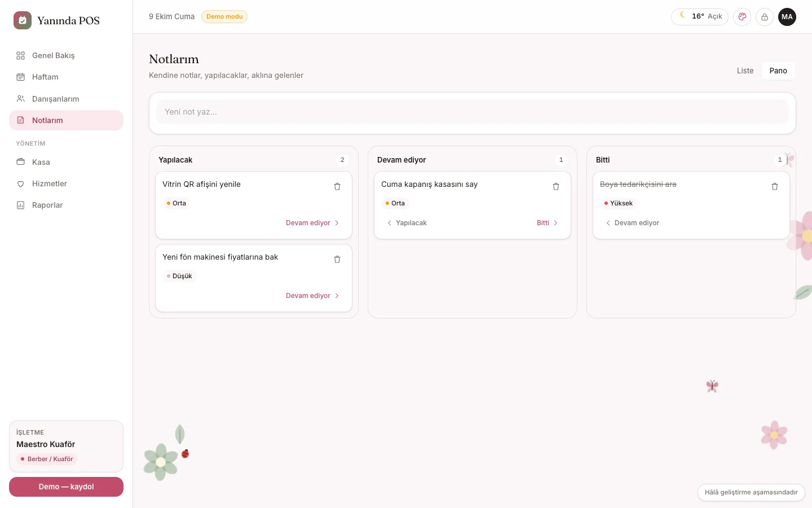812x508 pixels.
Task: Open the theme palette icon in header
Action: 742,17
